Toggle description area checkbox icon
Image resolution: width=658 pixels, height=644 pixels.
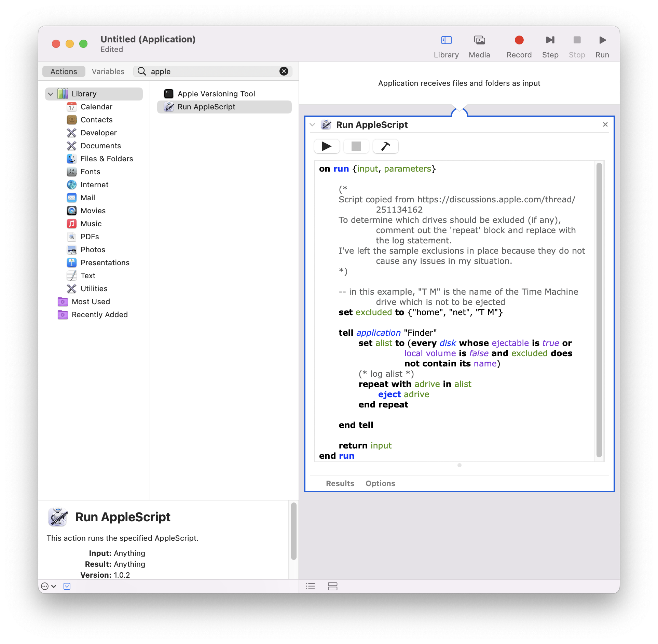(x=67, y=587)
